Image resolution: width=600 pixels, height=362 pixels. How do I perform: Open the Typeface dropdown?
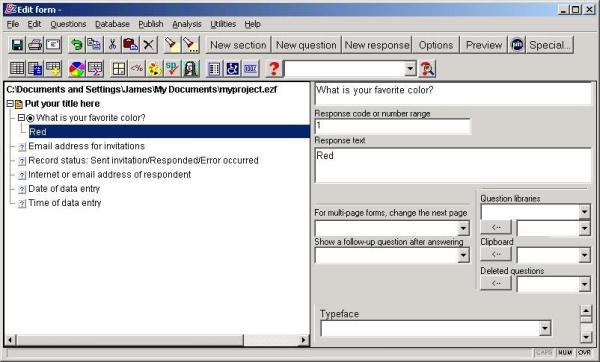pyautogui.click(x=545, y=328)
